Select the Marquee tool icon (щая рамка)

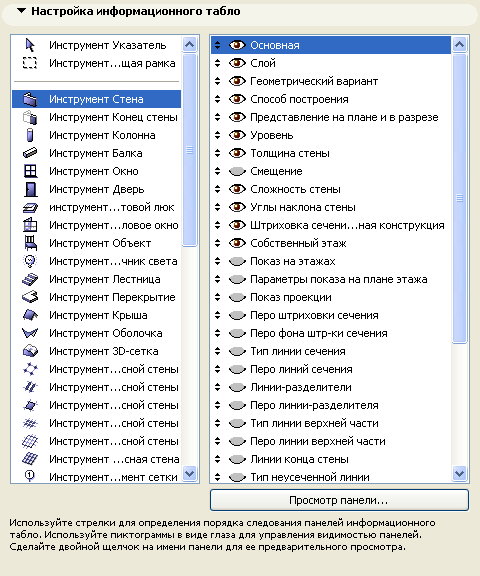[30, 63]
